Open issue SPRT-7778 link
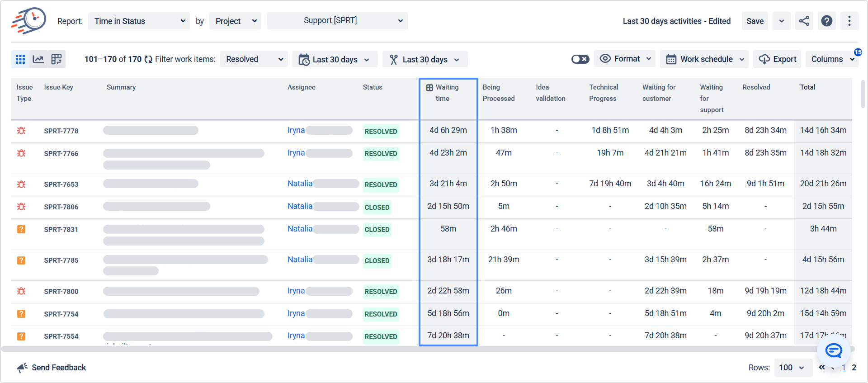Image resolution: width=868 pixels, height=383 pixels. [61, 131]
